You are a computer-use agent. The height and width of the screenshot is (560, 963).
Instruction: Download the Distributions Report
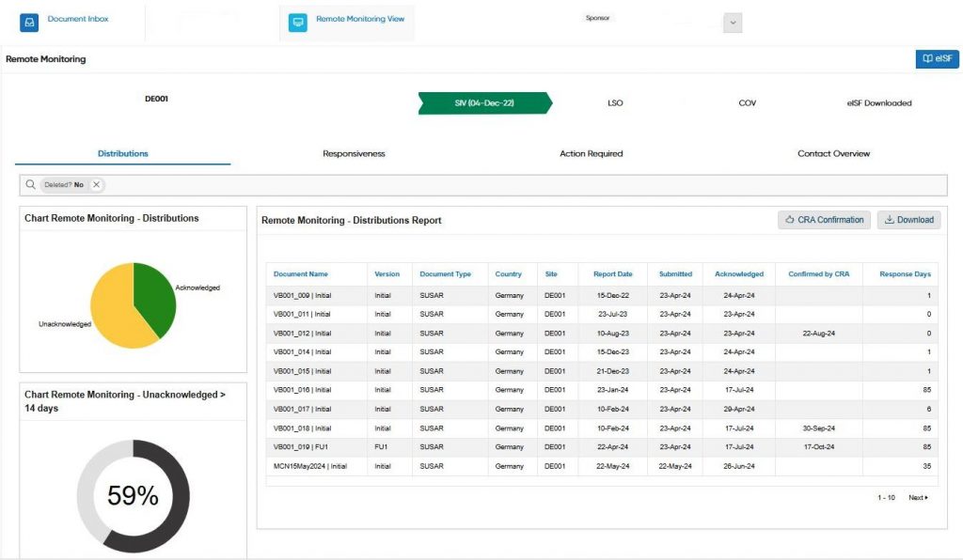coord(908,220)
